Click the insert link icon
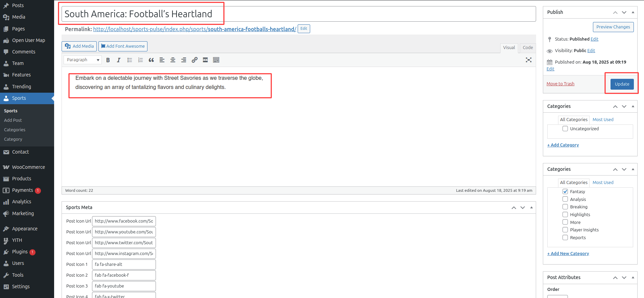This screenshot has height=298, width=644. [194, 60]
